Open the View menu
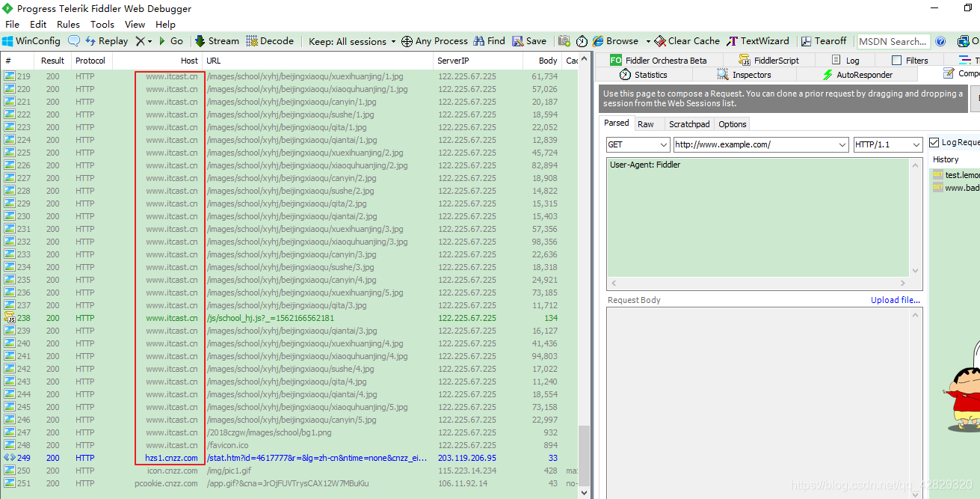 (x=135, y=25)
